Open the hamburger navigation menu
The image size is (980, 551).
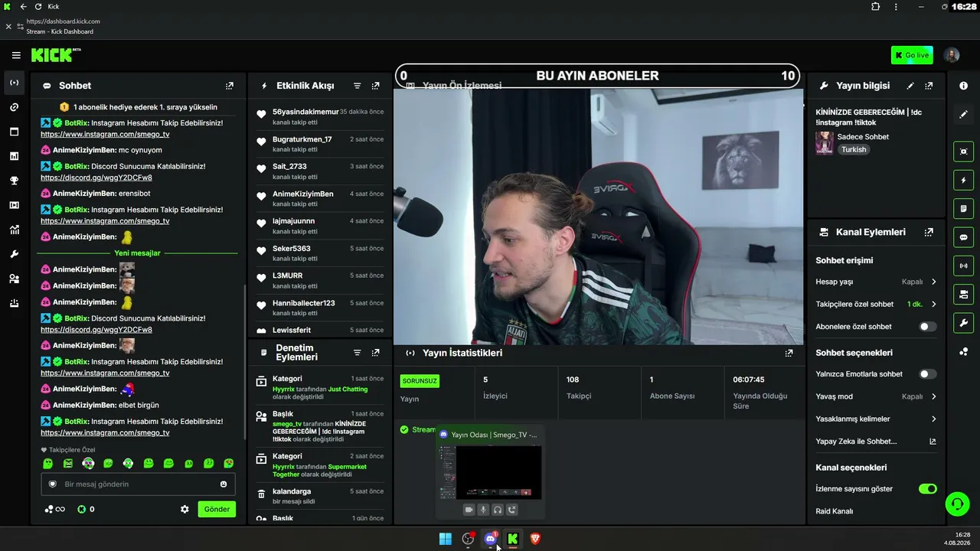click(16, 55)
